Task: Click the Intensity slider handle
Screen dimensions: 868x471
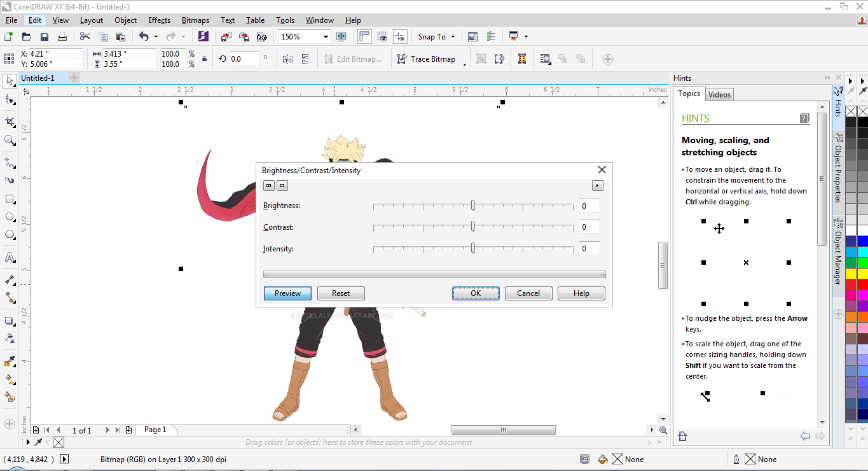Action: 473,248
